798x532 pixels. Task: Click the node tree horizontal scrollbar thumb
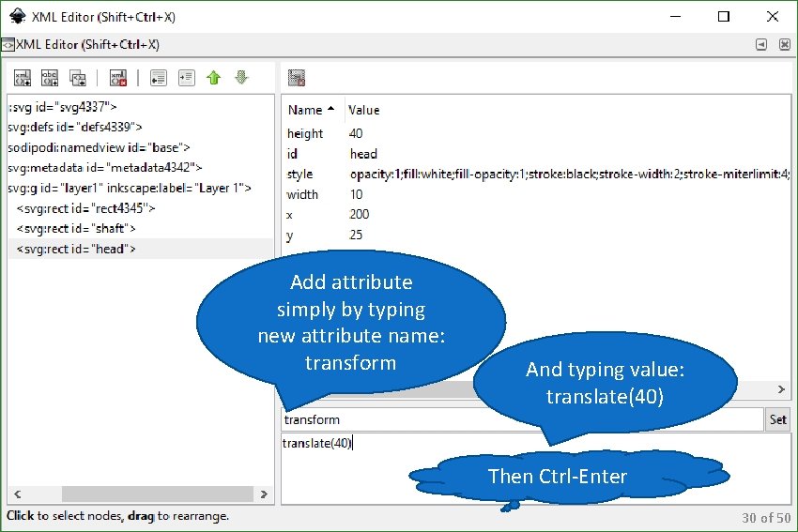[x=158, y=494]
